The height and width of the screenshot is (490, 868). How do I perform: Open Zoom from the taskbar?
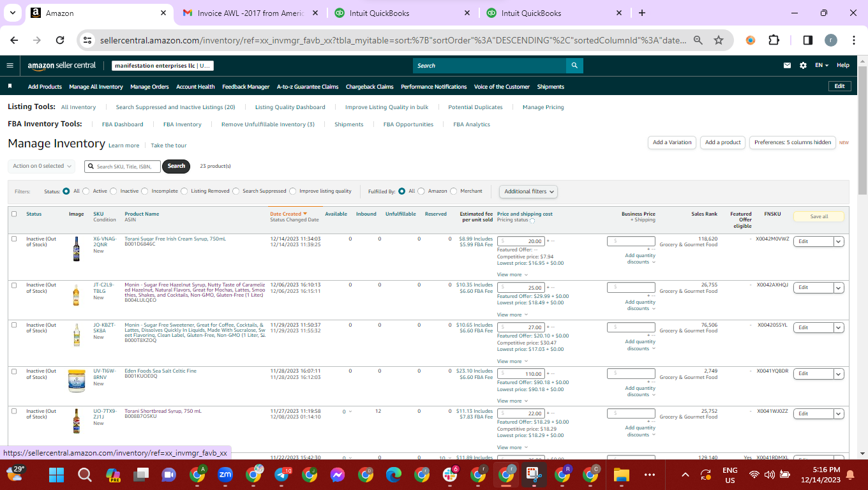click(x=225, y=475)
